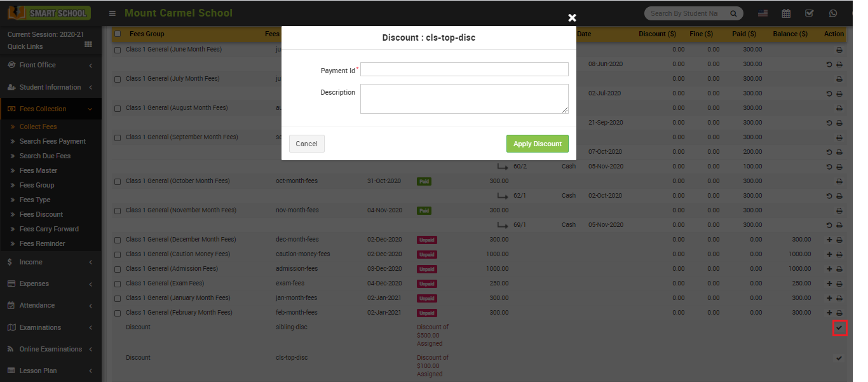Tick the Caution Money Fees row checkbox
This screenshot has width=868, height=382.
(118, 254)
